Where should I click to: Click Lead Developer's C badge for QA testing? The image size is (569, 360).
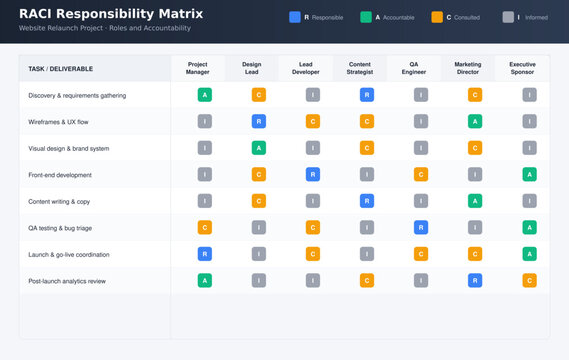point(313,227)
